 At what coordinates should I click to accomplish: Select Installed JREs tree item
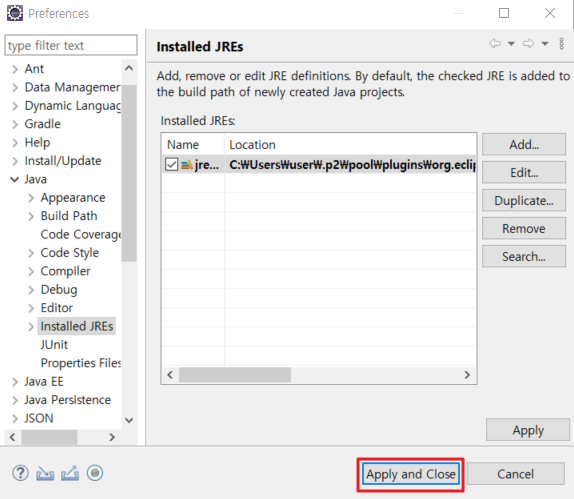77,326
